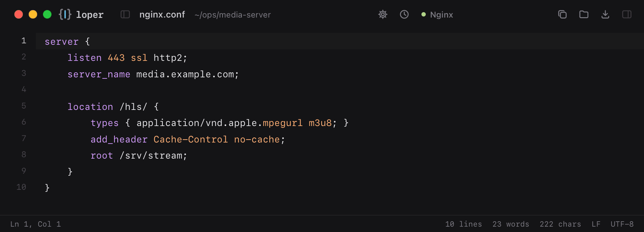Click the '10 lines' status entry

463,224
